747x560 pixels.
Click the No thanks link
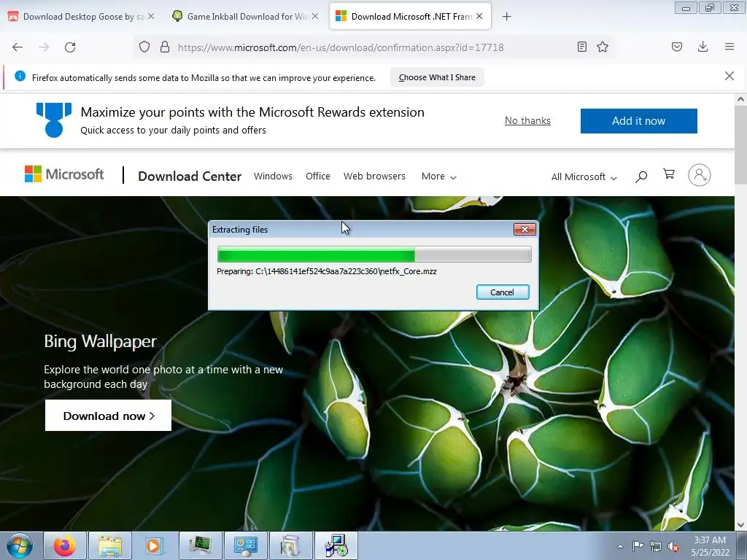[527, 120]
